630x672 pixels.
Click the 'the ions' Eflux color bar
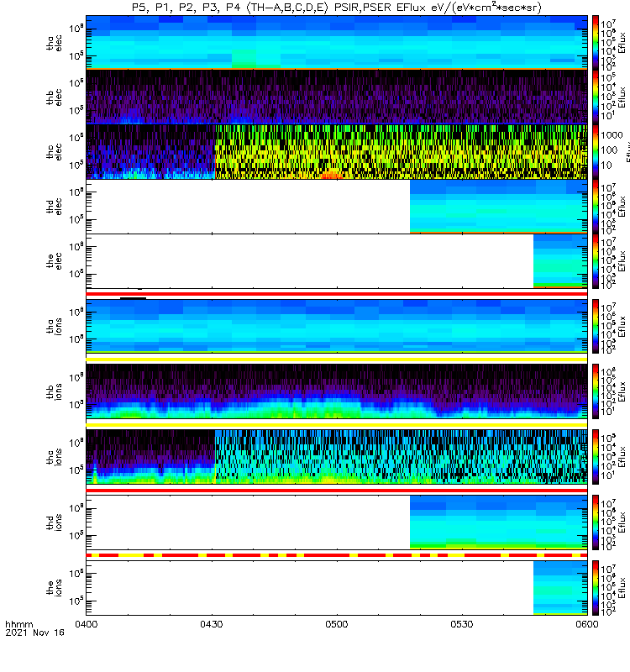(x=596, y=588)
